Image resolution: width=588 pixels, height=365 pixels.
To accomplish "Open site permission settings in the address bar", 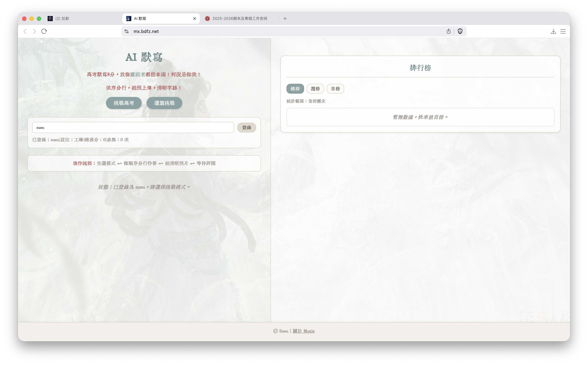I will coord(127,31).
